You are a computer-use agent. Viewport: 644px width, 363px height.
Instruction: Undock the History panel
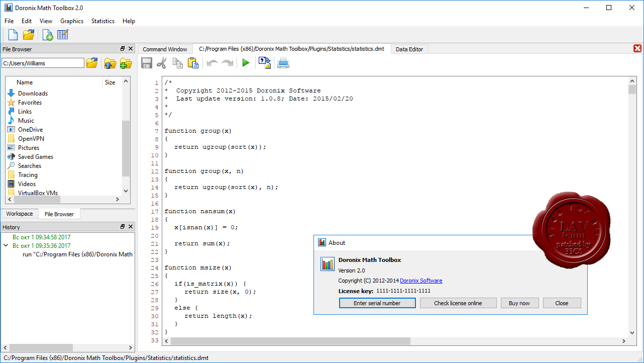coord(123,227)
